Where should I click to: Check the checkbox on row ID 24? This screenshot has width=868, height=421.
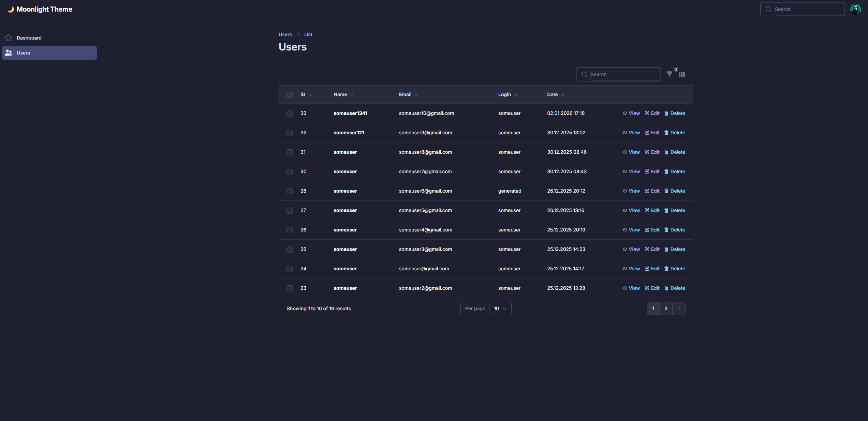(x=290, y=269)
